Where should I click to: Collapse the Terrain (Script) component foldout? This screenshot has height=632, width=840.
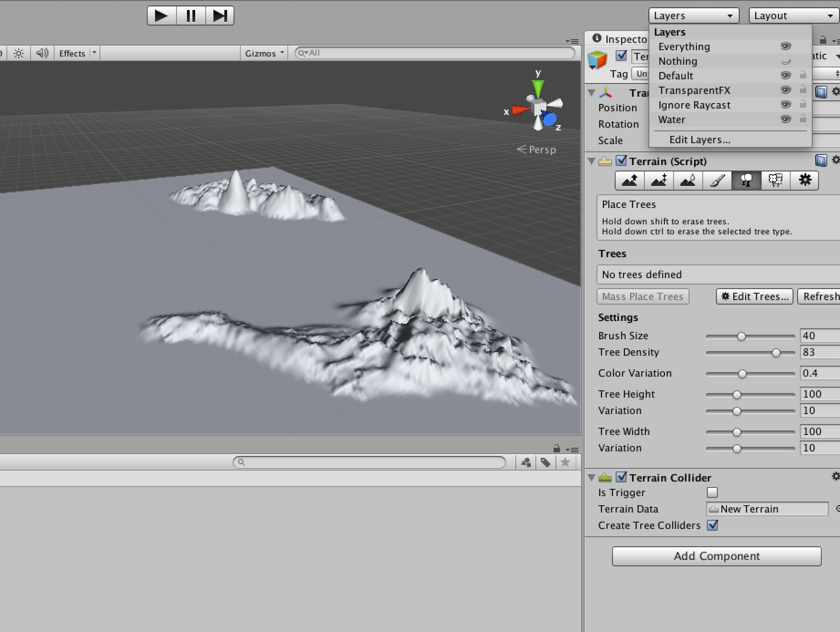click(592, 161)
